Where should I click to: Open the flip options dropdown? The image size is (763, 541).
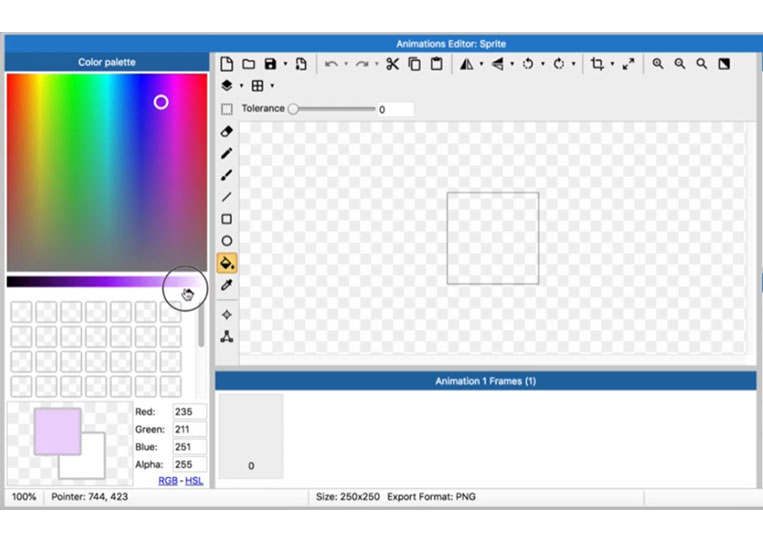[x=512, y=64]
